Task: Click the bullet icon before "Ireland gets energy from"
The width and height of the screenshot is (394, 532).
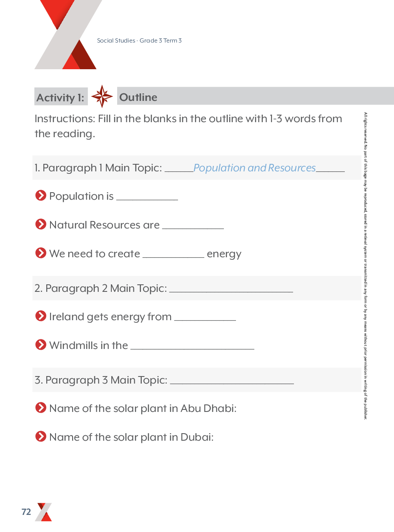Action: [41, 316]
